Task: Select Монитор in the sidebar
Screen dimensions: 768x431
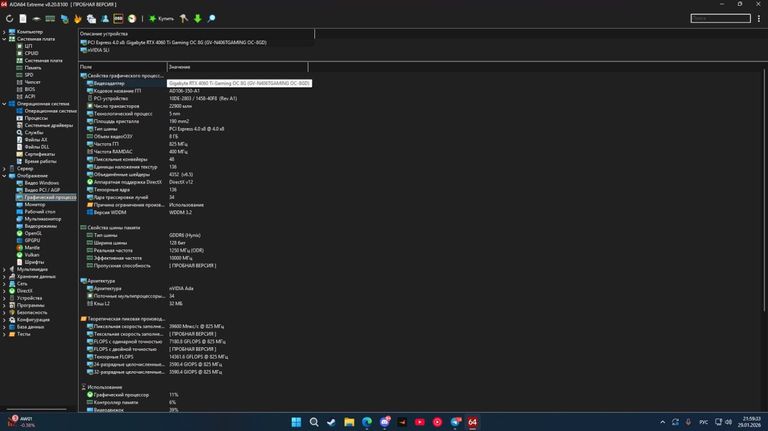Action: pyautogui.click(x=35, y=204)
